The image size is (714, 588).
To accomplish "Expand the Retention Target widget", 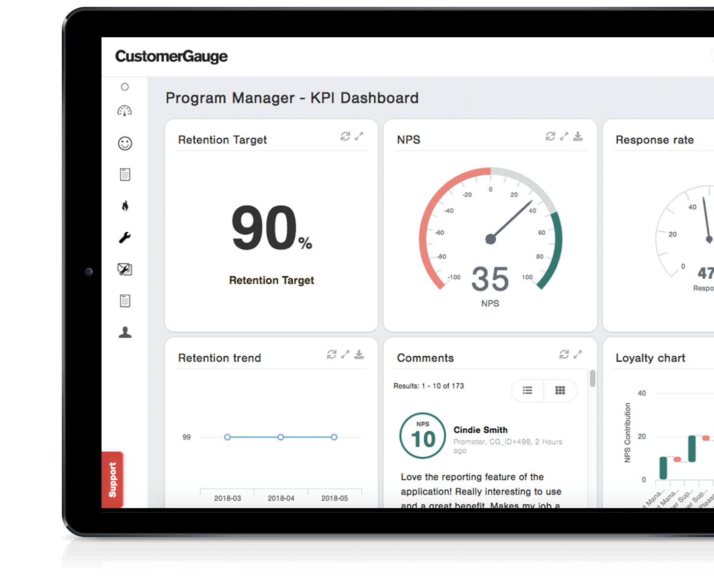I will click(359, 136).
